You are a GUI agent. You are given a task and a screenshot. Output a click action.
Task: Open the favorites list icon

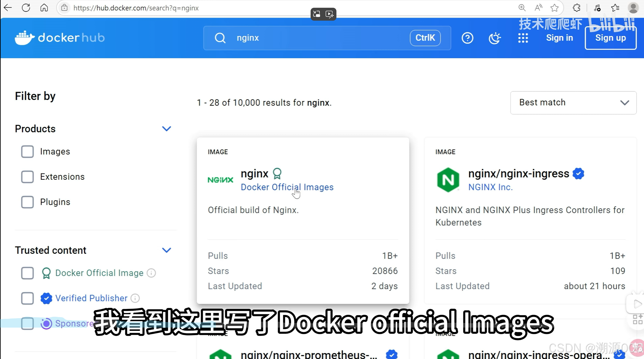point(615,8)
